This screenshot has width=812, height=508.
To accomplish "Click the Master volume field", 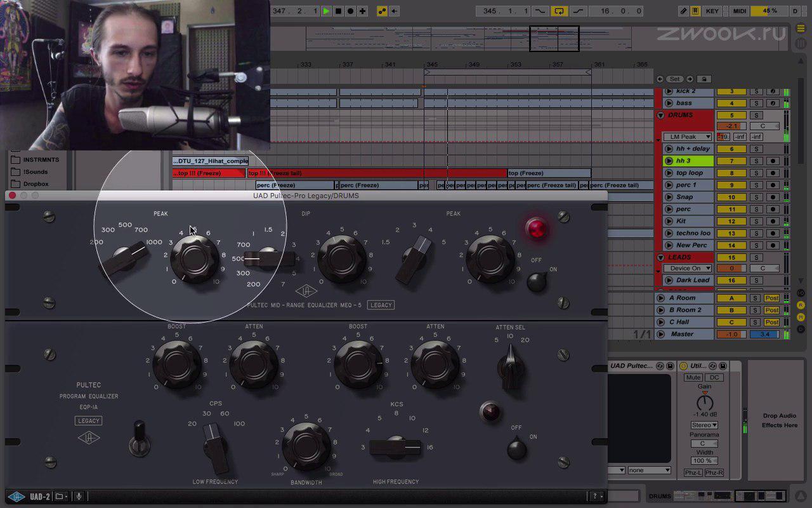I will pyautogui.click(x=731, y=334).
